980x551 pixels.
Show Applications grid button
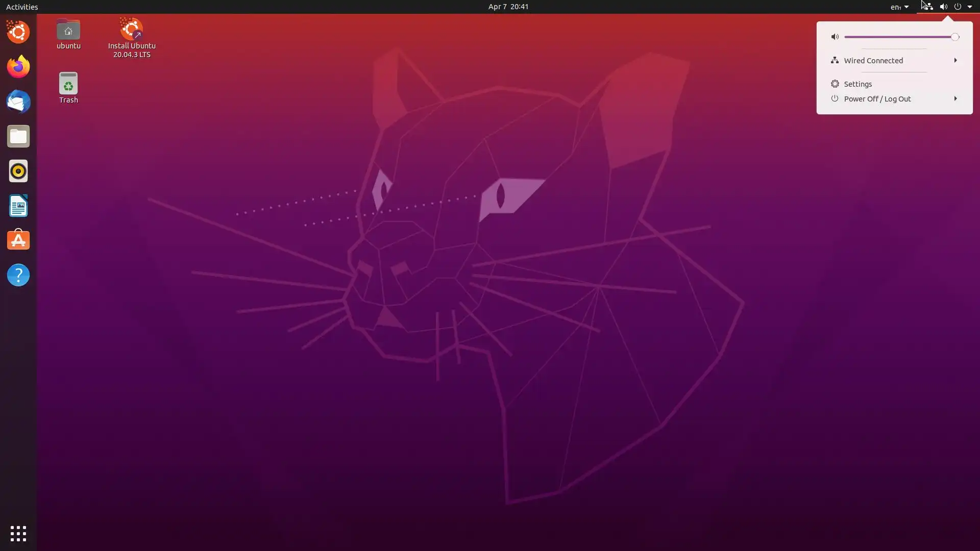coord(18,534)
